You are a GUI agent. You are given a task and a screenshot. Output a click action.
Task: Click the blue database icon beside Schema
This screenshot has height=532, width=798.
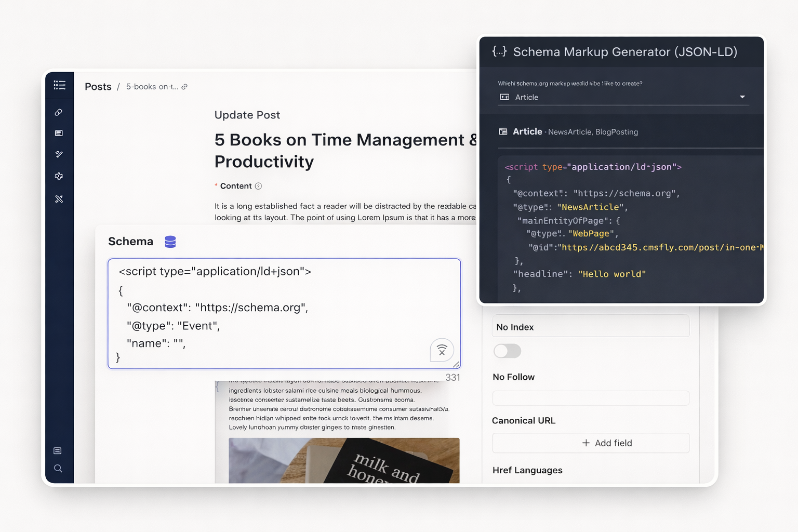170,242
